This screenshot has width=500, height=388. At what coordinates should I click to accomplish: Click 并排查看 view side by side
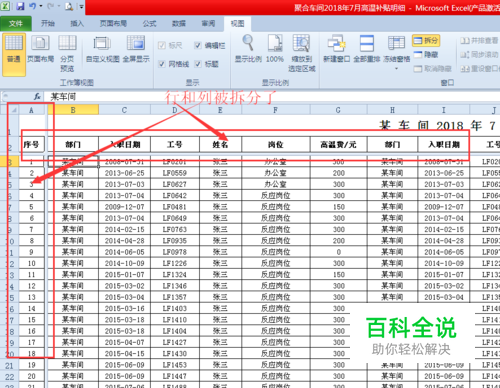[479, 41]
